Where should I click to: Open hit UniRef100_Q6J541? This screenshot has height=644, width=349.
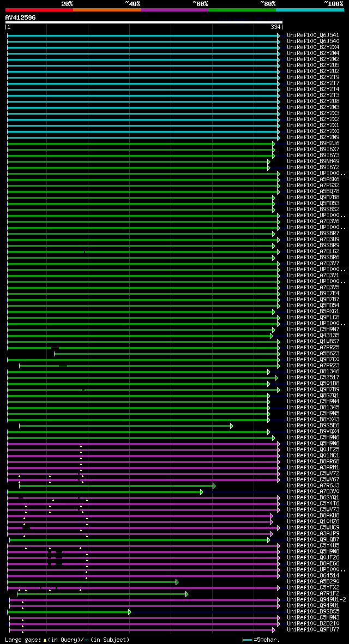coord(313,35)
